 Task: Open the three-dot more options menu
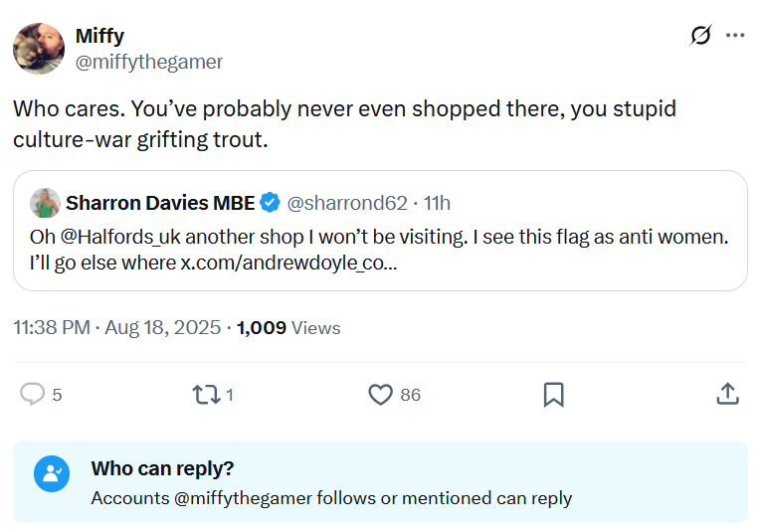(x=735, y=36)
